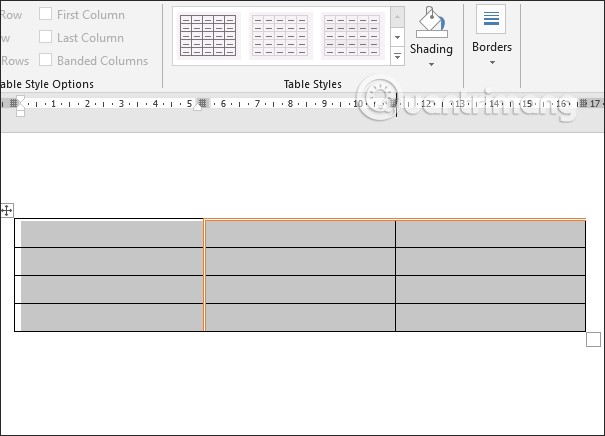This screenshot has height=436, width=605.
Task: Expand the Table Styles gallery with More arrow
Action: (398, 57)
